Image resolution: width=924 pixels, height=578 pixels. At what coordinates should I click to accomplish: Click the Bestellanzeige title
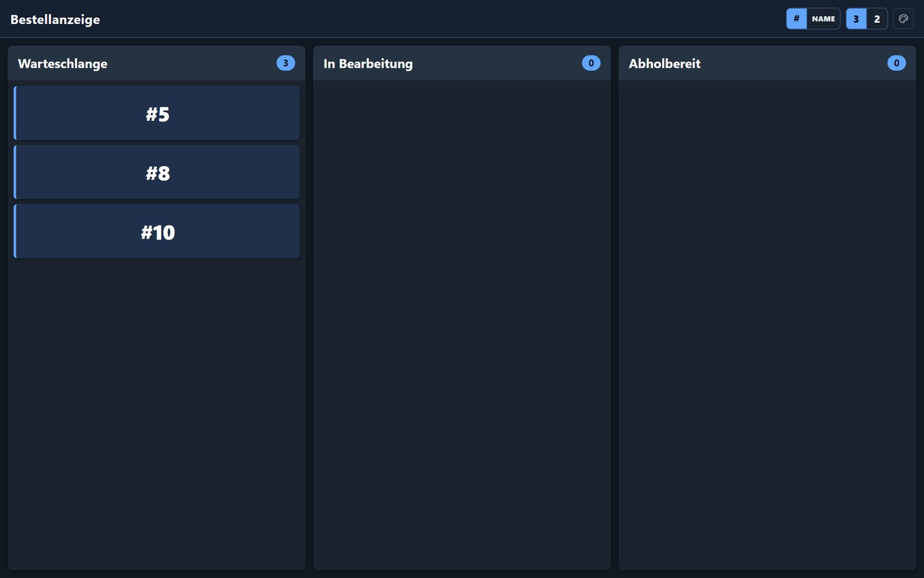pyautogui.click(x=55, y=19)
